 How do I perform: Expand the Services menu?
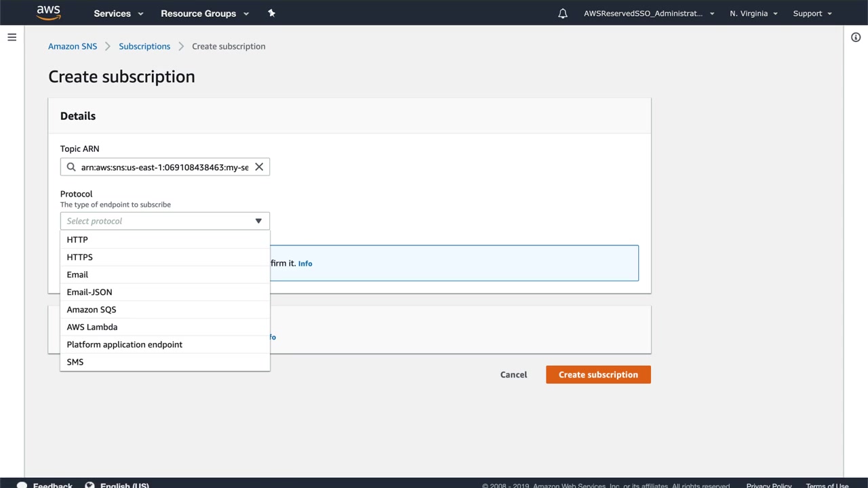(119, 14)
